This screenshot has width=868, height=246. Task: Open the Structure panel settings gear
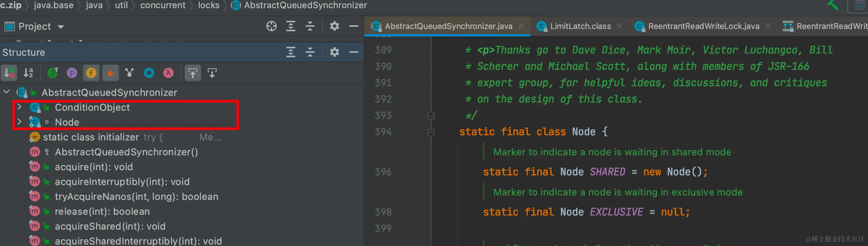(x=334, y=52)
